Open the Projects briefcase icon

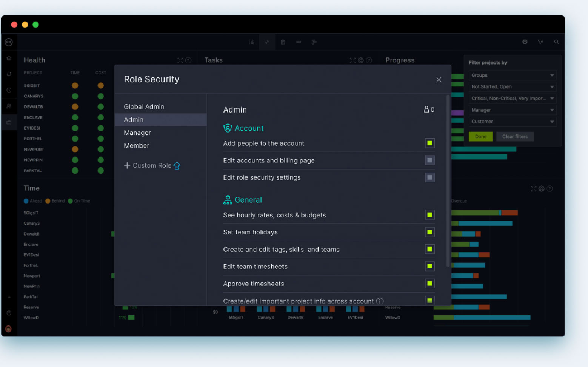tap(9, 122)
